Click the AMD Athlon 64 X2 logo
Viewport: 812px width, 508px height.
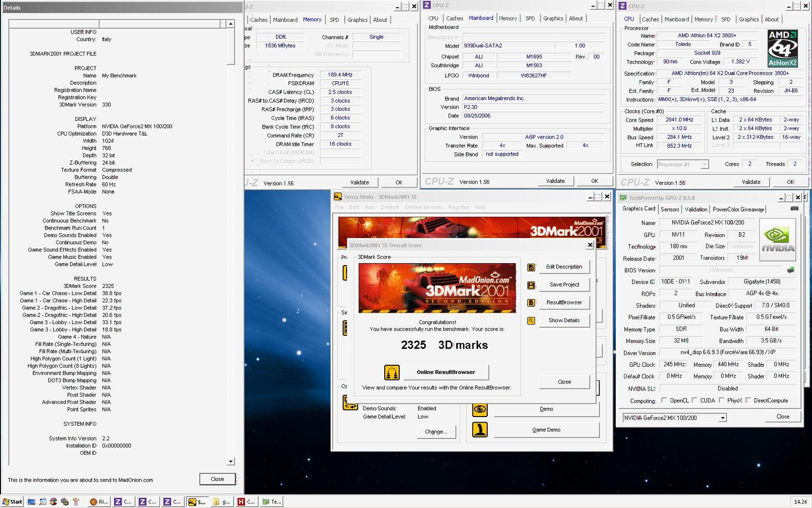[782, 48]
